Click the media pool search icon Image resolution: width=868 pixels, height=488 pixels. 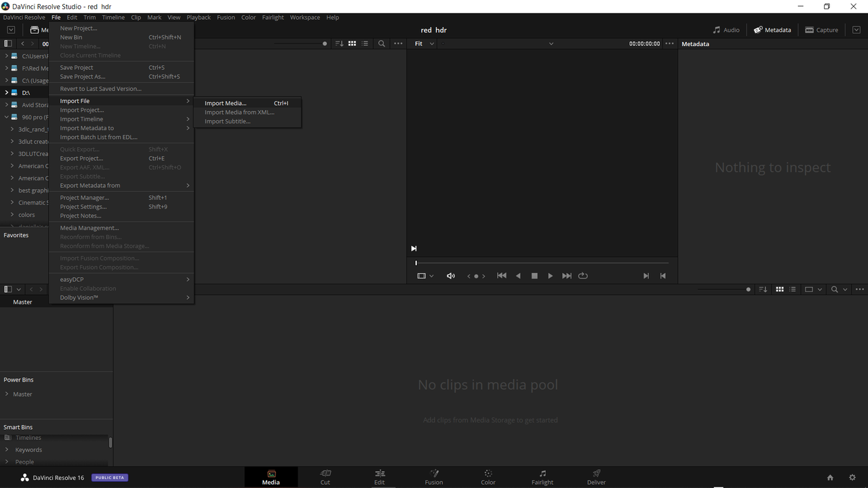pyautogui.click(x=834, y=289)
